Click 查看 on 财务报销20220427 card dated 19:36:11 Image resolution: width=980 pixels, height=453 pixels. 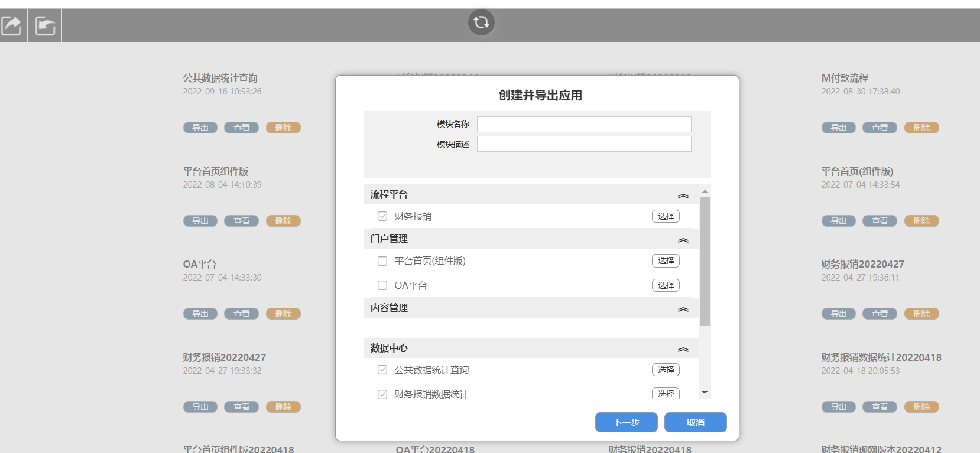pyautogui.click(x=880, y=314)
